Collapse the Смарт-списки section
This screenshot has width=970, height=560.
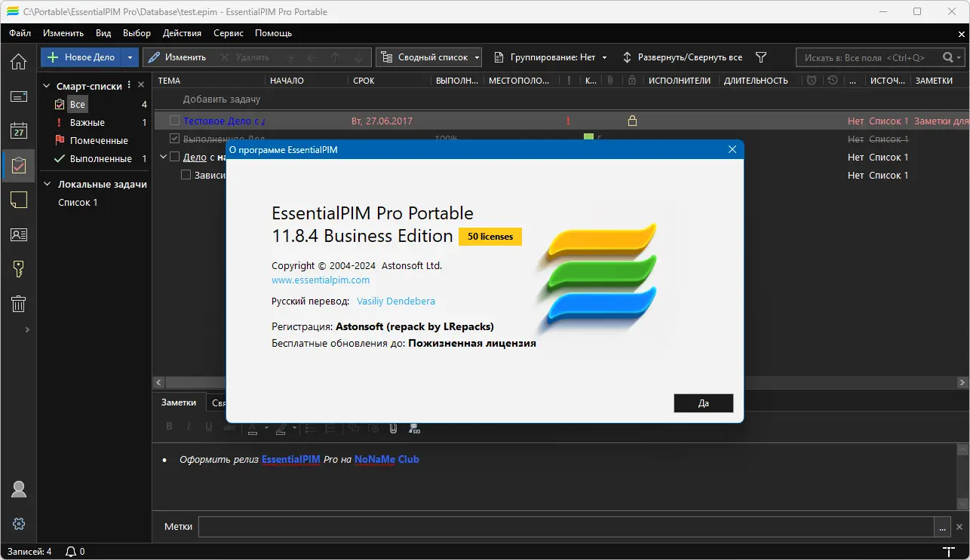[46, 86]
